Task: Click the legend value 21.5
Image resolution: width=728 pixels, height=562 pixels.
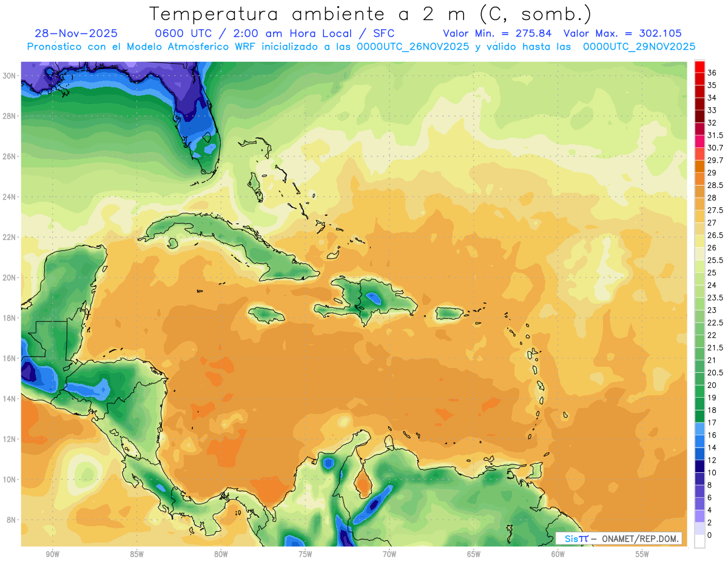Action: [715, 347]
